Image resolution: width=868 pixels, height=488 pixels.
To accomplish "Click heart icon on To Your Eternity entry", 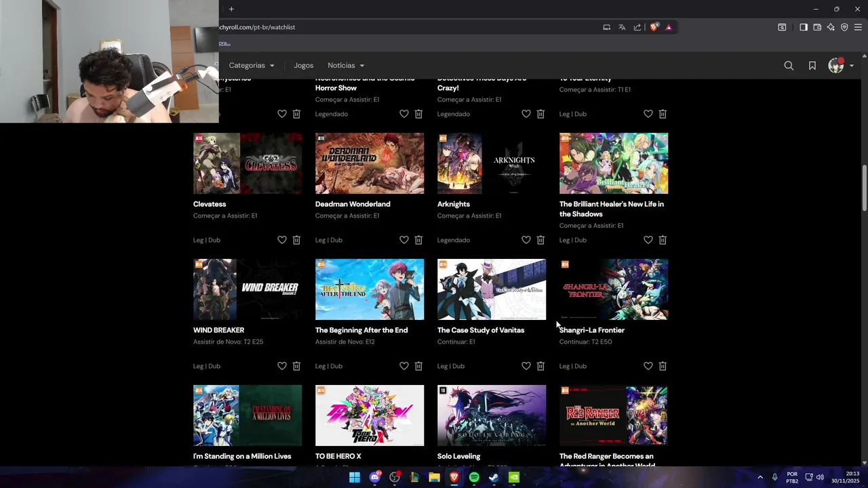I will pos(648,114).
